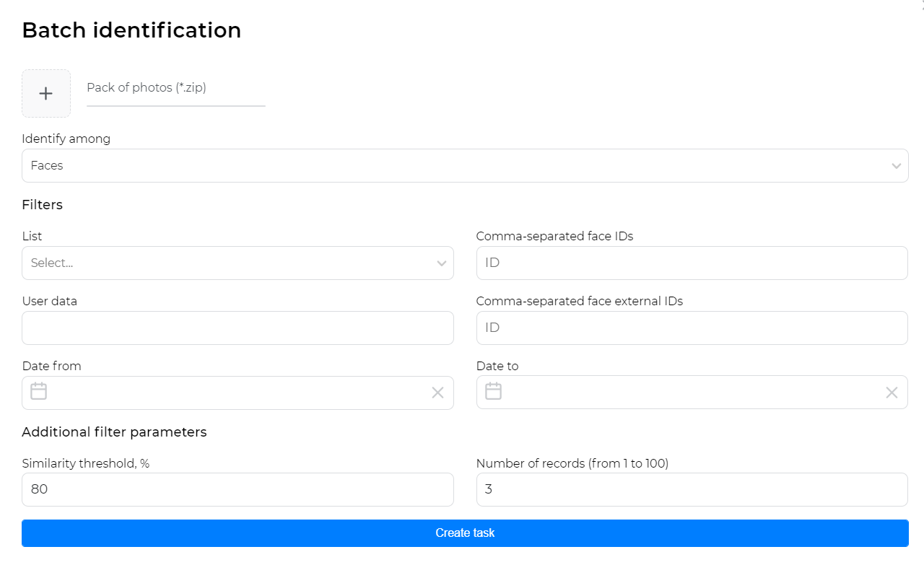Open the List Select... combo box
This screenshot has height=565, width=924.
pos(224,263)
